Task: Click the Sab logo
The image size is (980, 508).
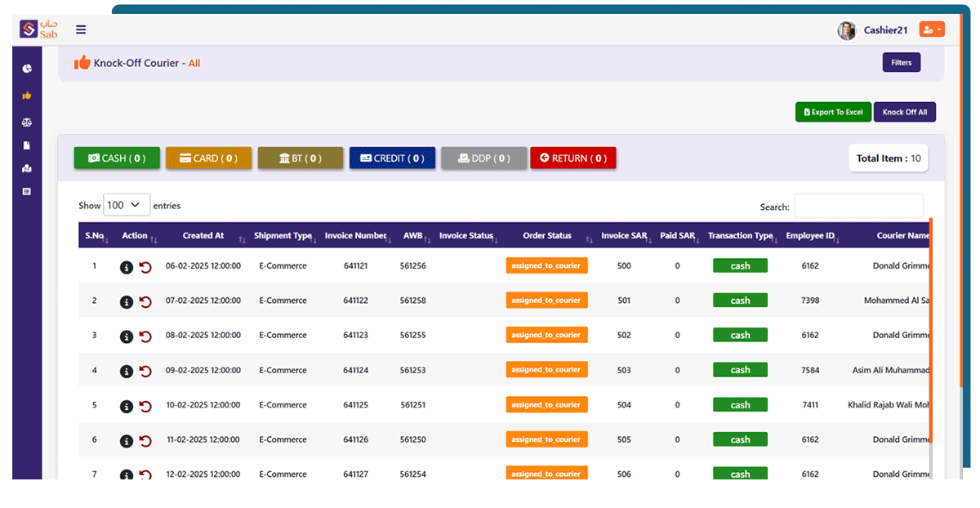Action: pos(39,29)
